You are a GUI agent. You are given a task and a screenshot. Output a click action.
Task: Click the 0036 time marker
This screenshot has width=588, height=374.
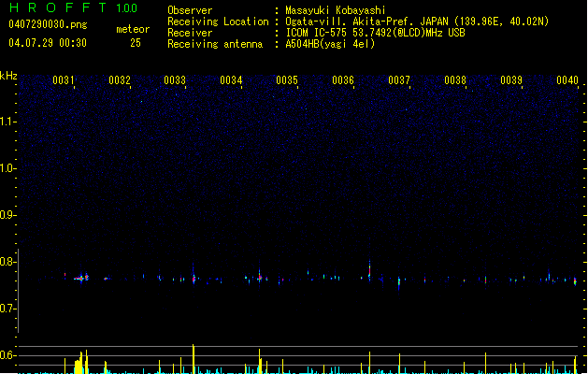(343, 79)
